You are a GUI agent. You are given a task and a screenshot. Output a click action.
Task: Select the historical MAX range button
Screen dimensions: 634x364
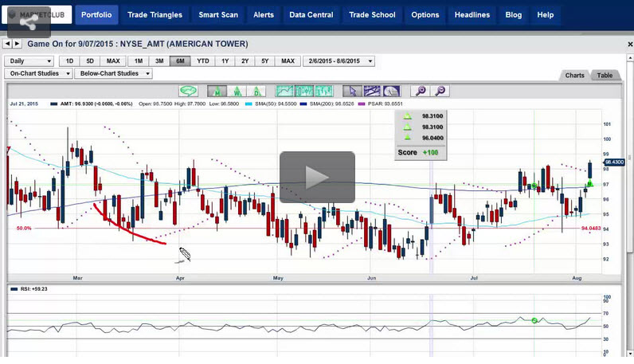click(288, 61)
